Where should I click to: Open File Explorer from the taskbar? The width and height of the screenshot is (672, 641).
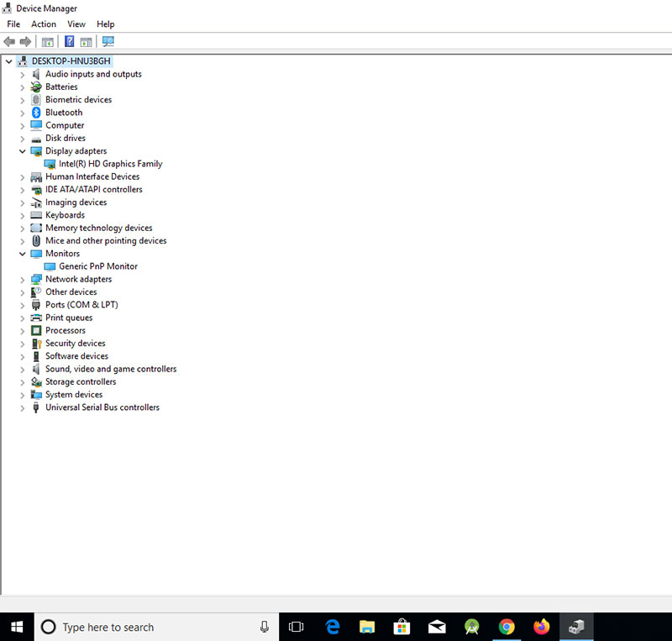point(367,627)
